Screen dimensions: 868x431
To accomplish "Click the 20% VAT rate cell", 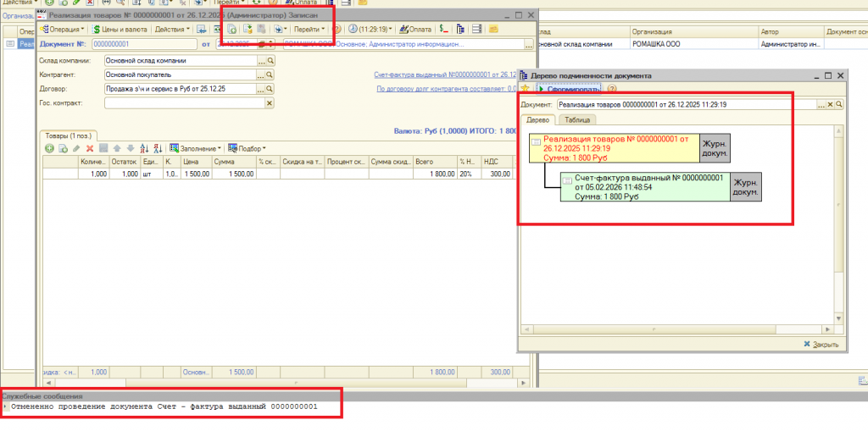I will pyautogui.click(x=470, y=174).
